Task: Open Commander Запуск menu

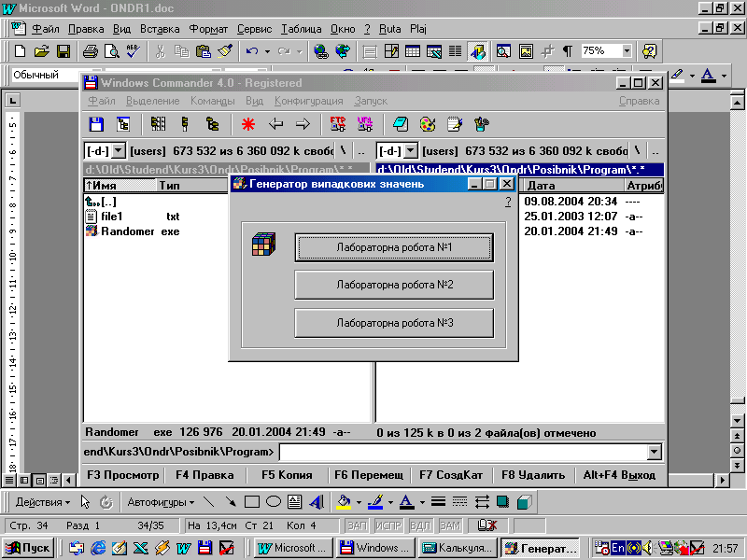Action: (x=371, y=101)
